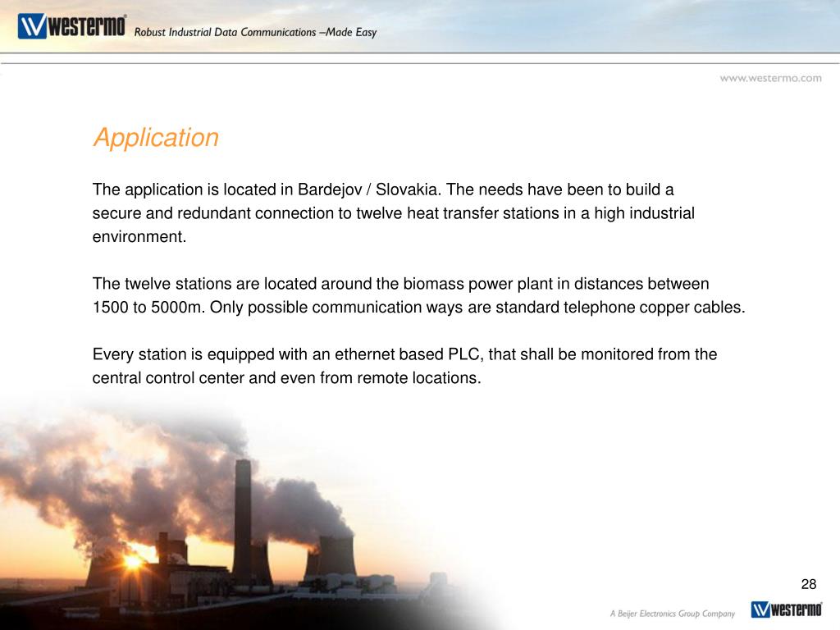Click the paragraph starting 'The twelve stations are located'
The height and width of the screenshot is (630, 840).
[418, 295]
